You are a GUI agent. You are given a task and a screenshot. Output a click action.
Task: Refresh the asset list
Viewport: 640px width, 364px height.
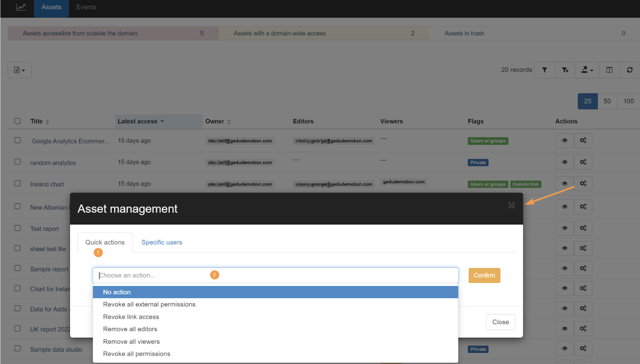[x=629, y=70]
